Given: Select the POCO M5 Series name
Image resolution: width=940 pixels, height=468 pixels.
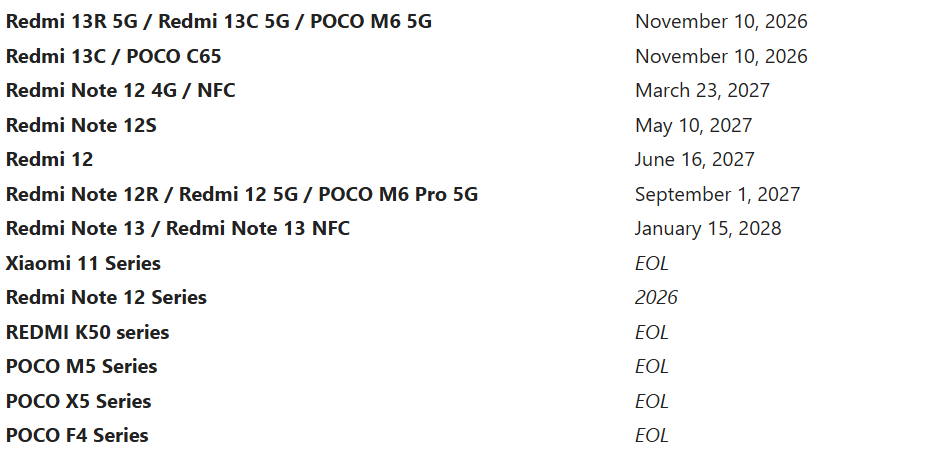Looking at the screenshot, I should (x=81, y=367).
